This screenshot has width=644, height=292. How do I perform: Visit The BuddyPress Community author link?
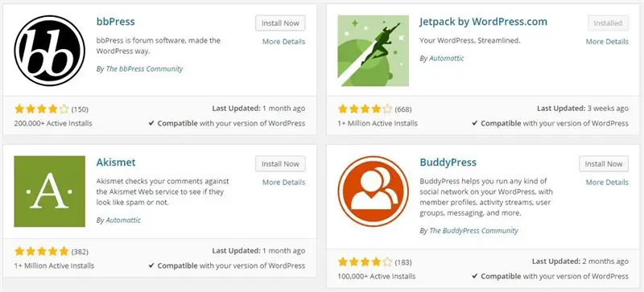(473, 231)
